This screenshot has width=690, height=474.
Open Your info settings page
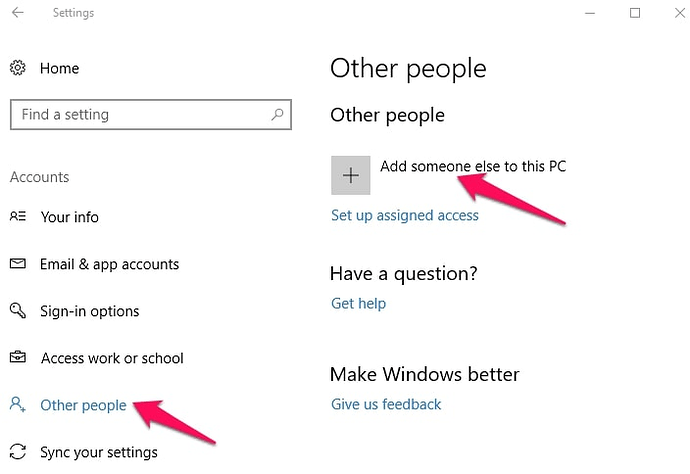(70, 217)
